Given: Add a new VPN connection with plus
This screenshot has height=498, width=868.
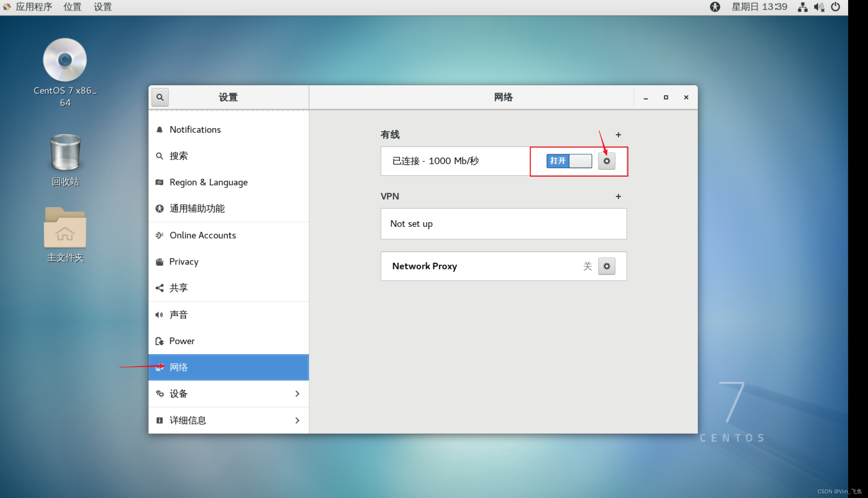Looking at the screenshot, I should tap(618, 196).
